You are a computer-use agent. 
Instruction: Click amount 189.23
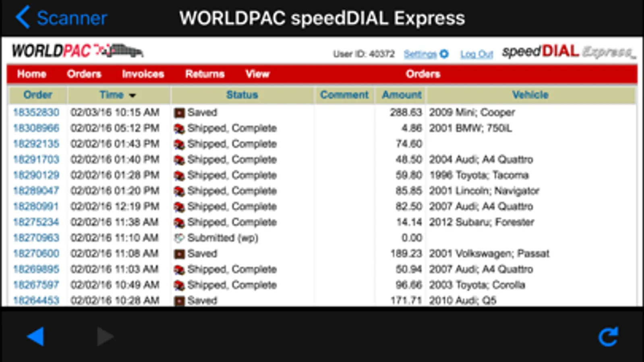click(x=406, y=253)
